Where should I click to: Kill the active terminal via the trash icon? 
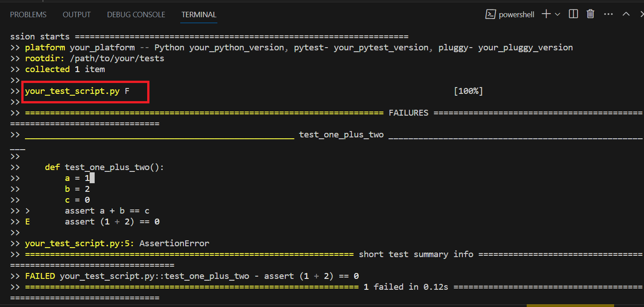point(590,14)
